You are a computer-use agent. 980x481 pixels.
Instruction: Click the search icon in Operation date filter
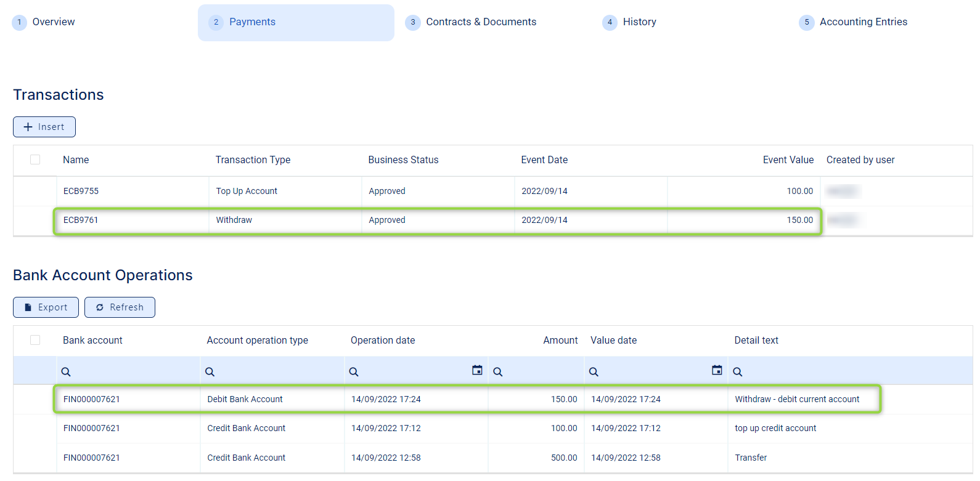[354, 372]
